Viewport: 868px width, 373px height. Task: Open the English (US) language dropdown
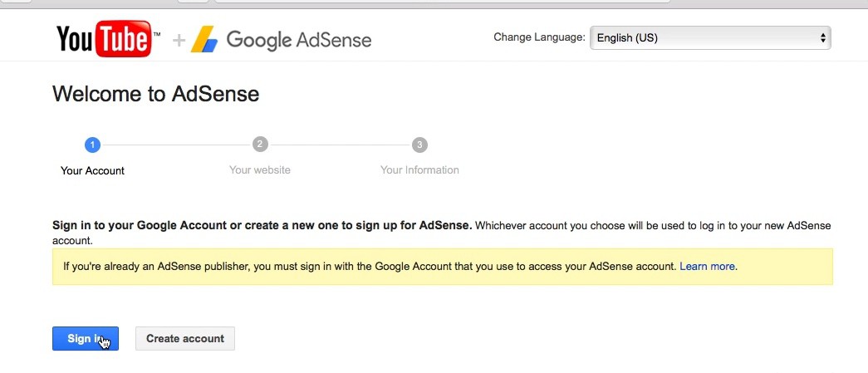pos(710,37)
